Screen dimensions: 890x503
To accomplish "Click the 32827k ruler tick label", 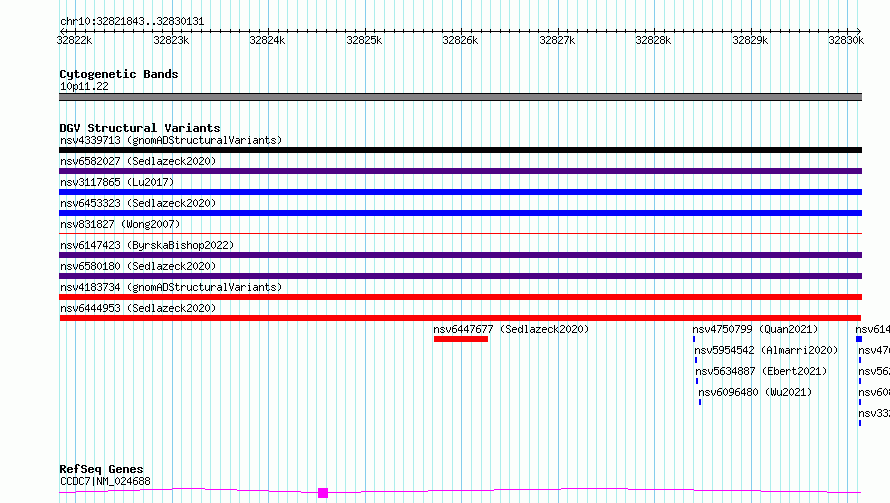I will point(557,40).
